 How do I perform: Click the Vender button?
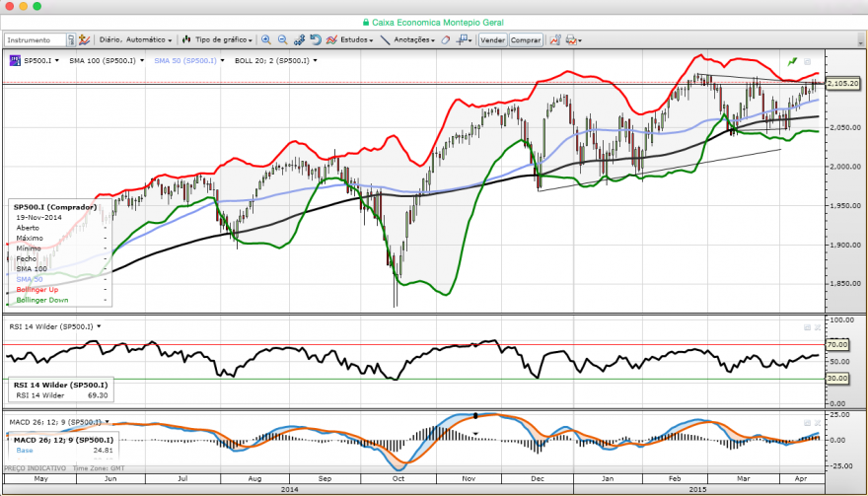point(492,39)
